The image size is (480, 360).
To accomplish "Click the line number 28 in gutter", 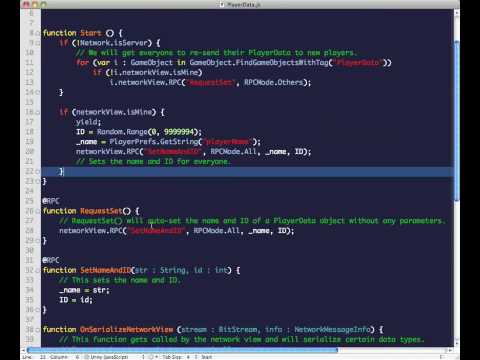I will click(29, 231).
